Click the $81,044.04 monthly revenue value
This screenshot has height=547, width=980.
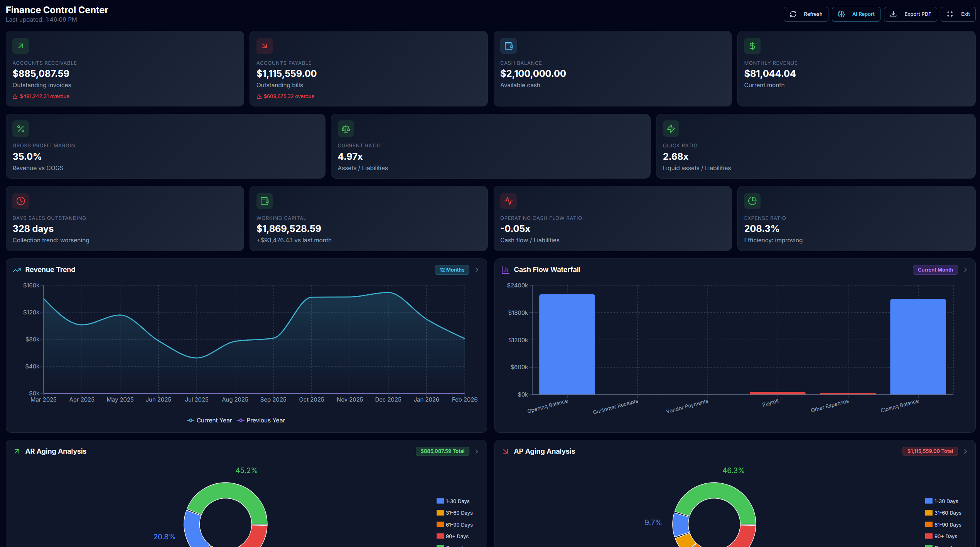click(x=770, y=74)
